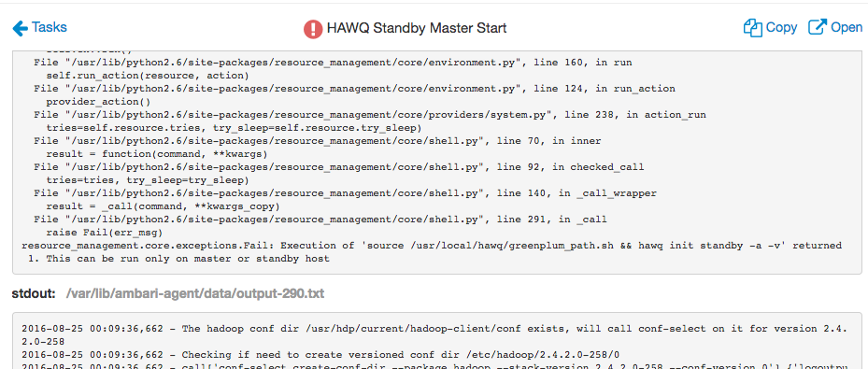Viewport: 868px width, 383px height.
Task: Click the back arrow beside Tasks
Action: click(x=20, y=28)
